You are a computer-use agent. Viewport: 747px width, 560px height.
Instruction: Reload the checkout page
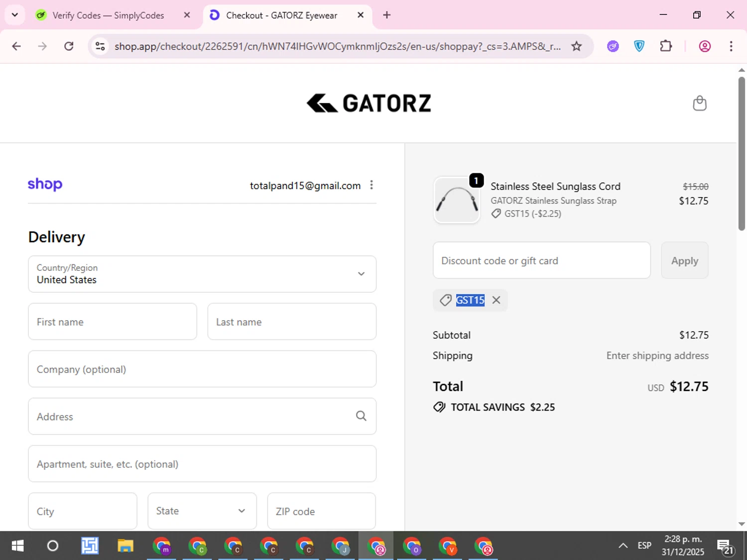(x=69, y=46)
